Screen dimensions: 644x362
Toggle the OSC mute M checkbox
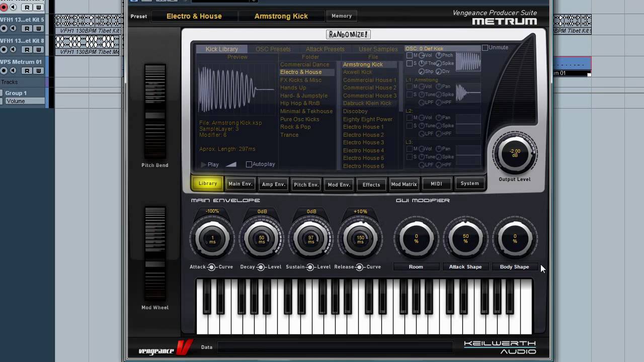point(410,55)
